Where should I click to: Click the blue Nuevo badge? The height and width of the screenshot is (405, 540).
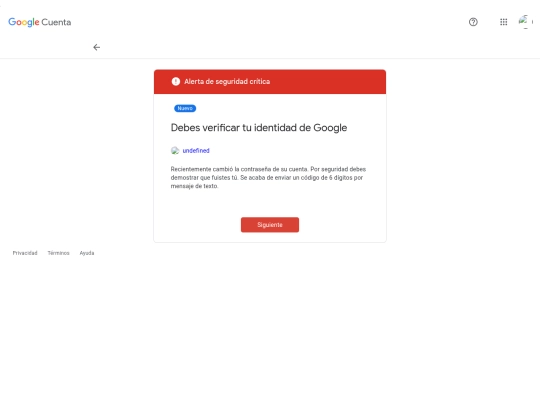click(x=185, y=108)
